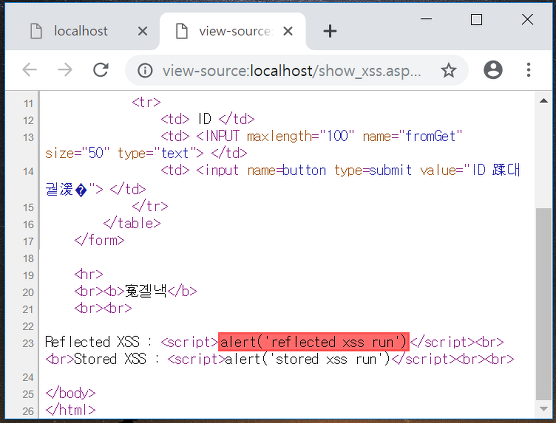Click the size="50" attribute text
Viewport: 556px width, 423px height.
77,153
